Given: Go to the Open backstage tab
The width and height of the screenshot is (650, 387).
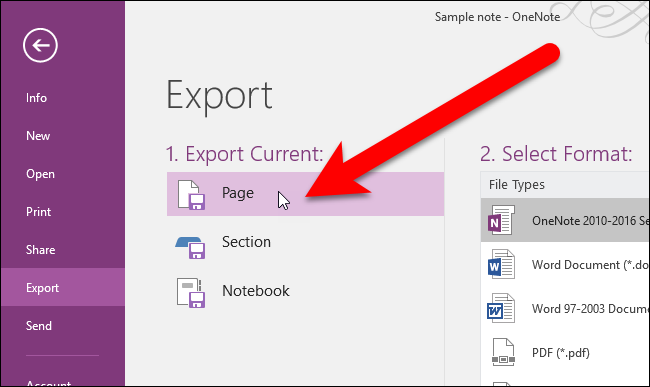Looking at the screenshot, I should coord(40,174).
